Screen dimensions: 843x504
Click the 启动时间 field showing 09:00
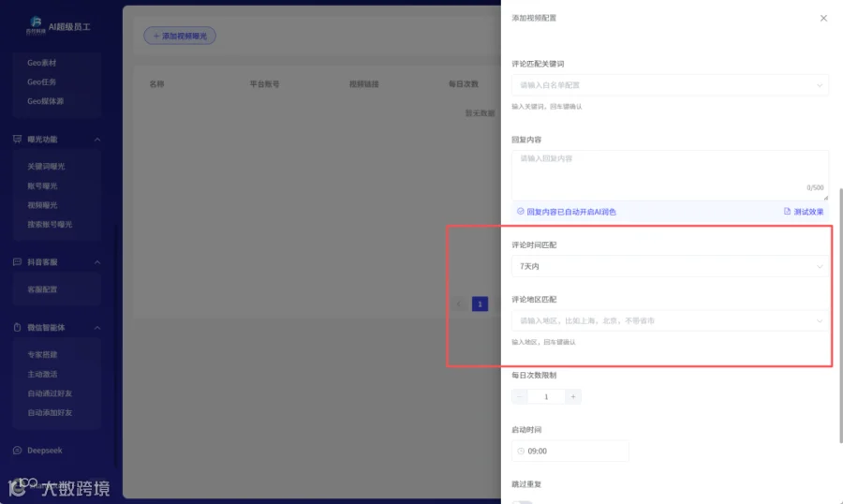tap(569, 451)
